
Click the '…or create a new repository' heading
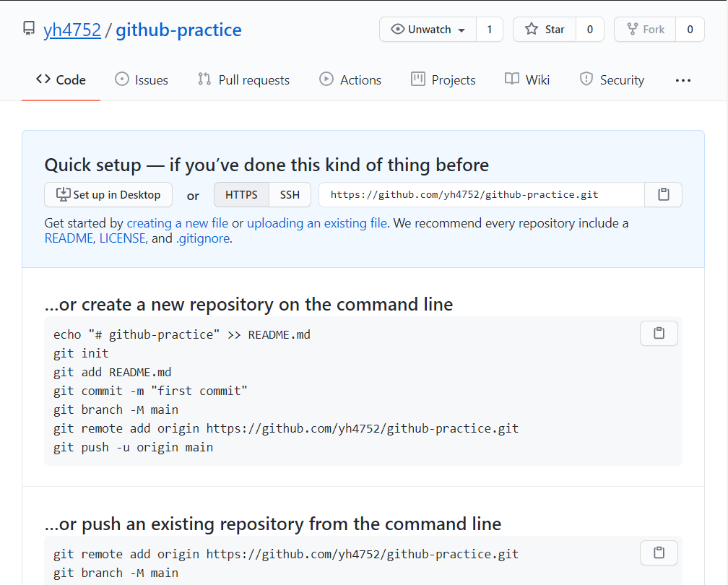[248, 305]
